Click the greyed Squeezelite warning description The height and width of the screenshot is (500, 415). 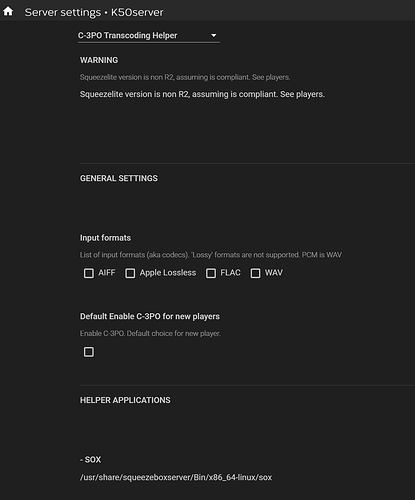point(185,77)
